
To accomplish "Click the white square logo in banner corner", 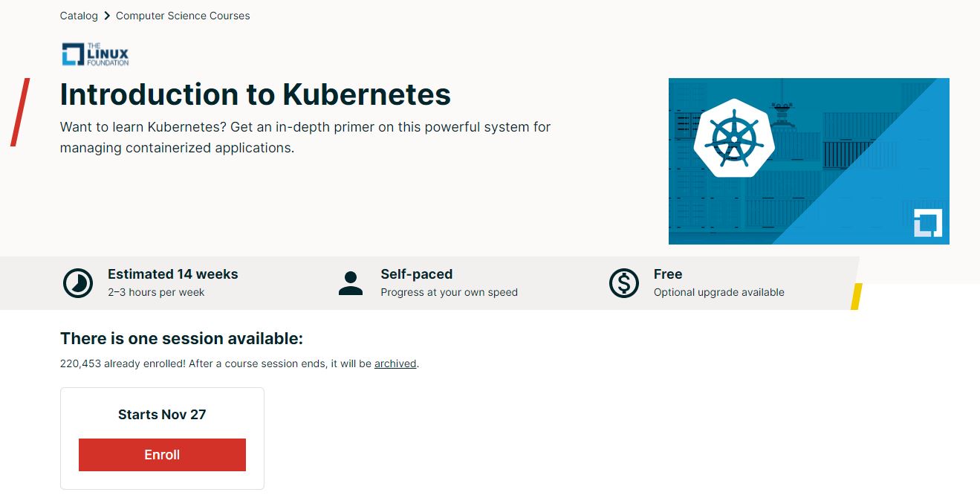I will click(927, 223).
